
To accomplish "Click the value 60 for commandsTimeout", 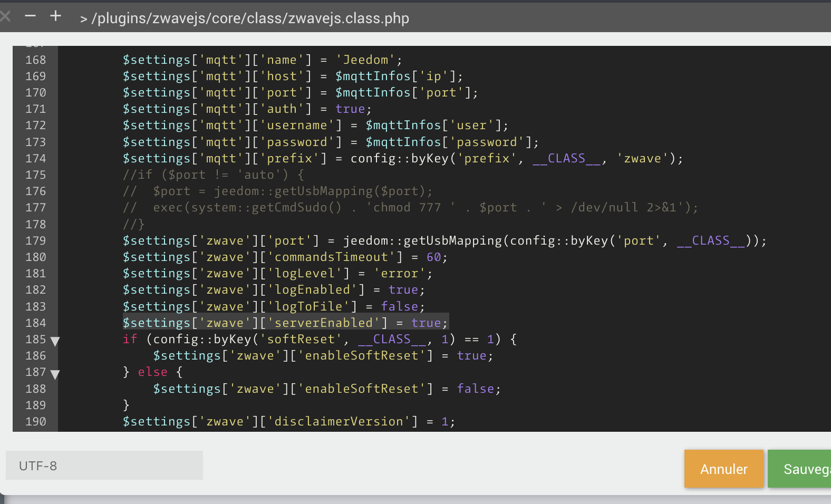I will [x=433, y=257].
